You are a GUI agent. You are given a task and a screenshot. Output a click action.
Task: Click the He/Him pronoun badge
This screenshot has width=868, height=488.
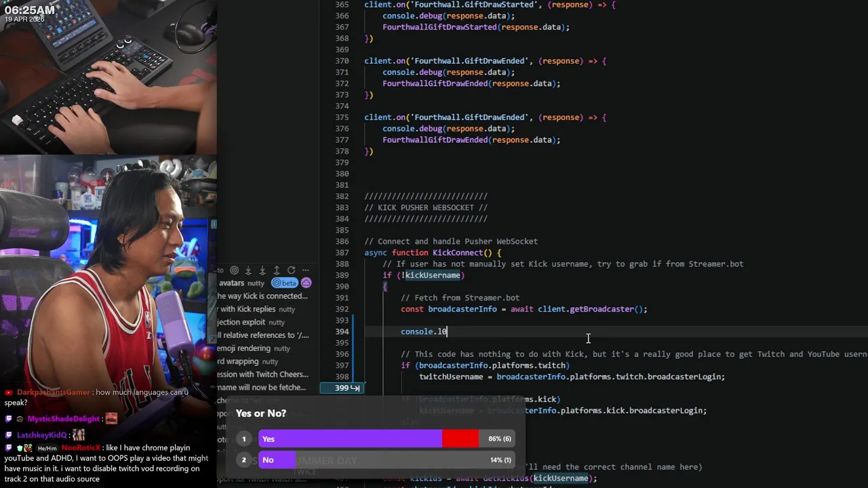47,449
